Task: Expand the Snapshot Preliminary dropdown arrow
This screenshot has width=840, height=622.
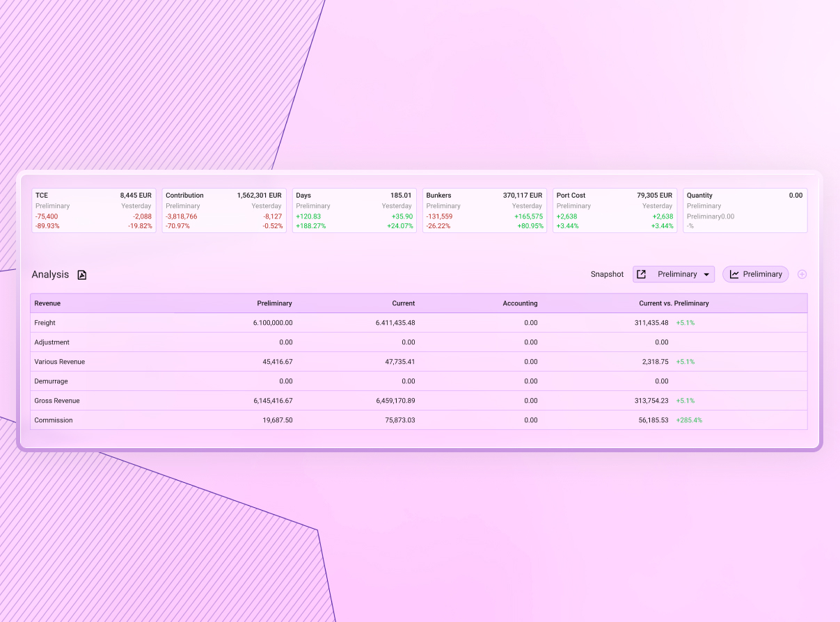Action: pos(707,275)
